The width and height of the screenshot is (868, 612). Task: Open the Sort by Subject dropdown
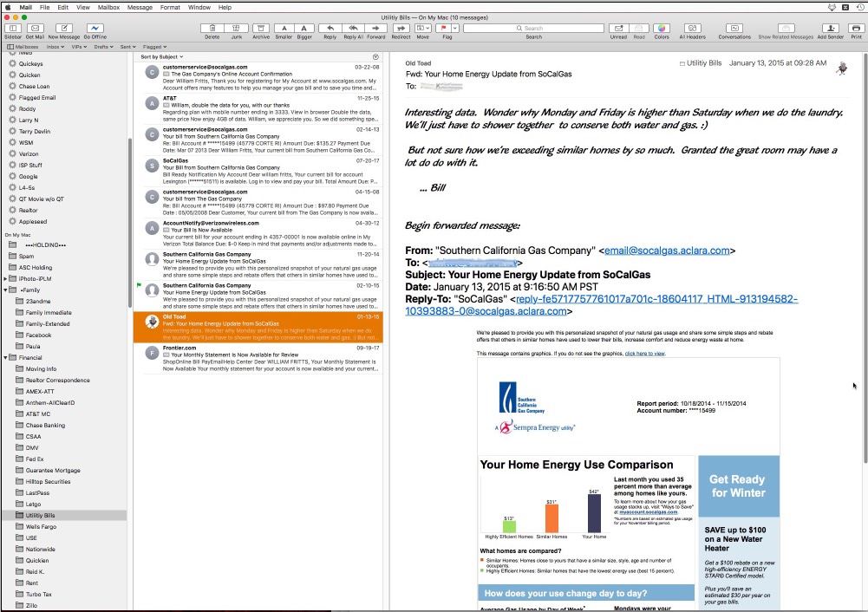click(161, 57)
